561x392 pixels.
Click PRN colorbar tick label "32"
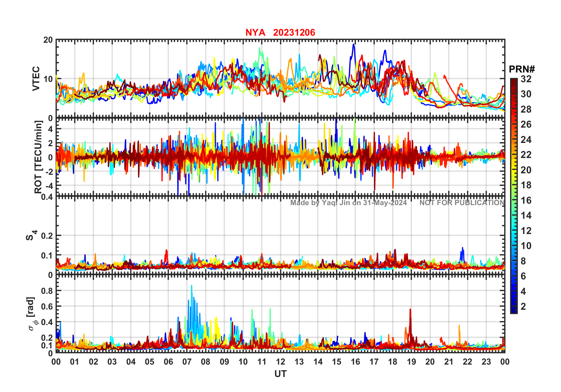(x=526, y=79)
